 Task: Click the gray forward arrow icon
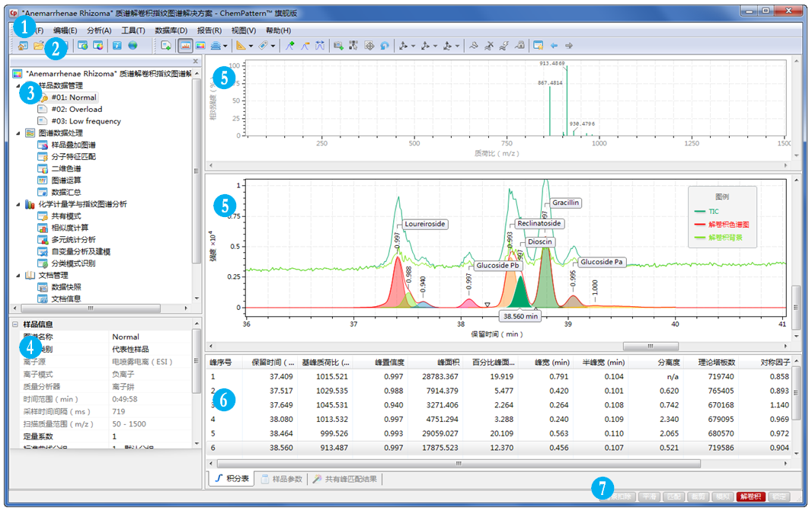[x=569, y=46]
